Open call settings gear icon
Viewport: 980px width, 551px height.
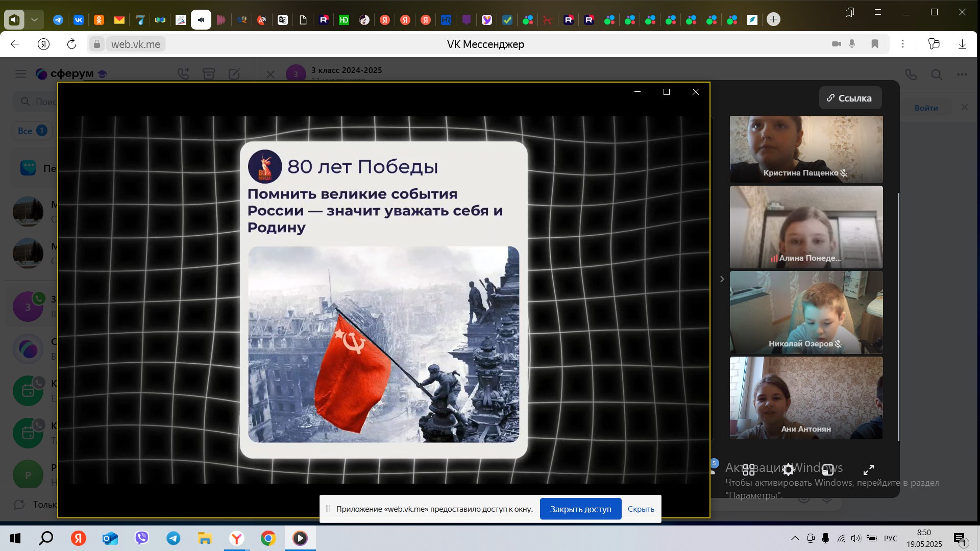coord(788,469)
